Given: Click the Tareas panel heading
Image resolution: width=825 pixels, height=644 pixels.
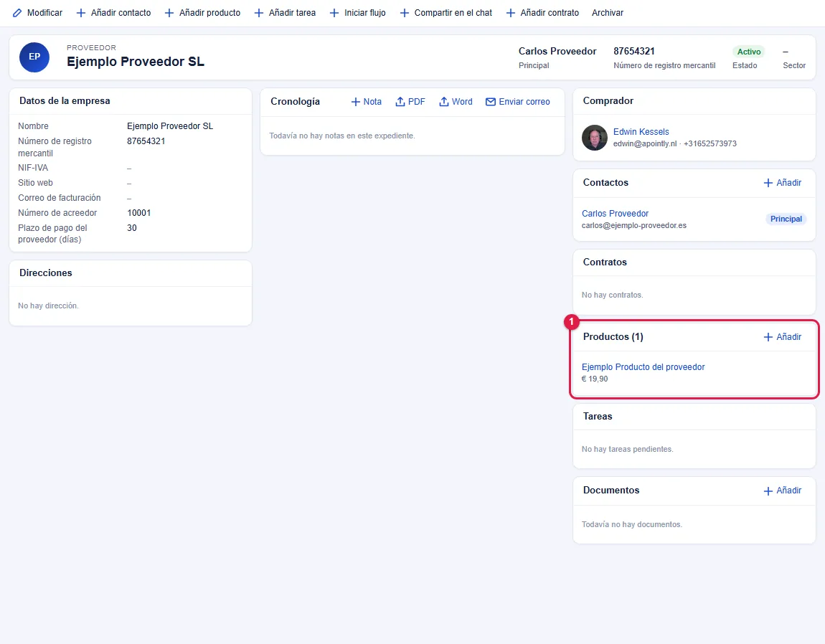Looking at the screenshot, I should pyautogui.click(x=598, y=416).
